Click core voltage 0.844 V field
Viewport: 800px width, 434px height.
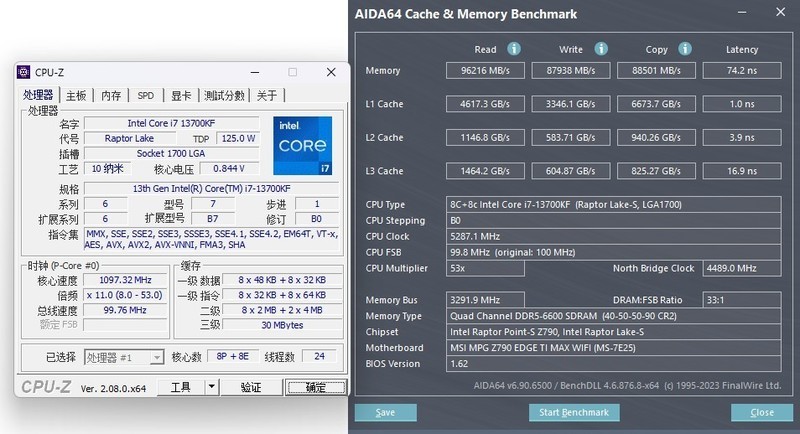coord(229,168)
